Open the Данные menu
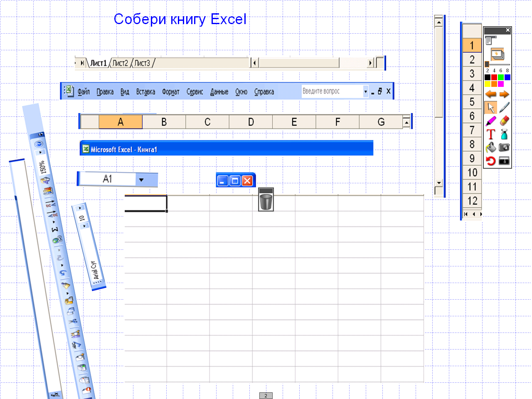This screenshot has width=532, height=399. [219, 91]
